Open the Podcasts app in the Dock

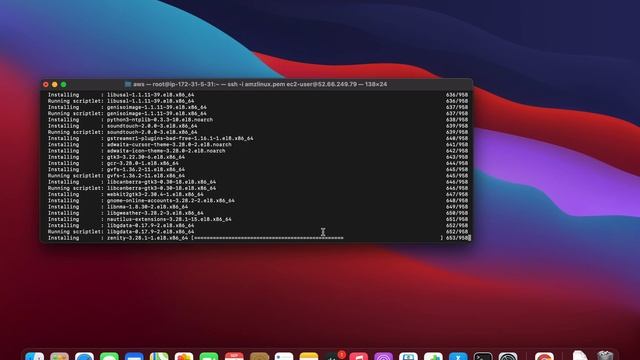383,356
